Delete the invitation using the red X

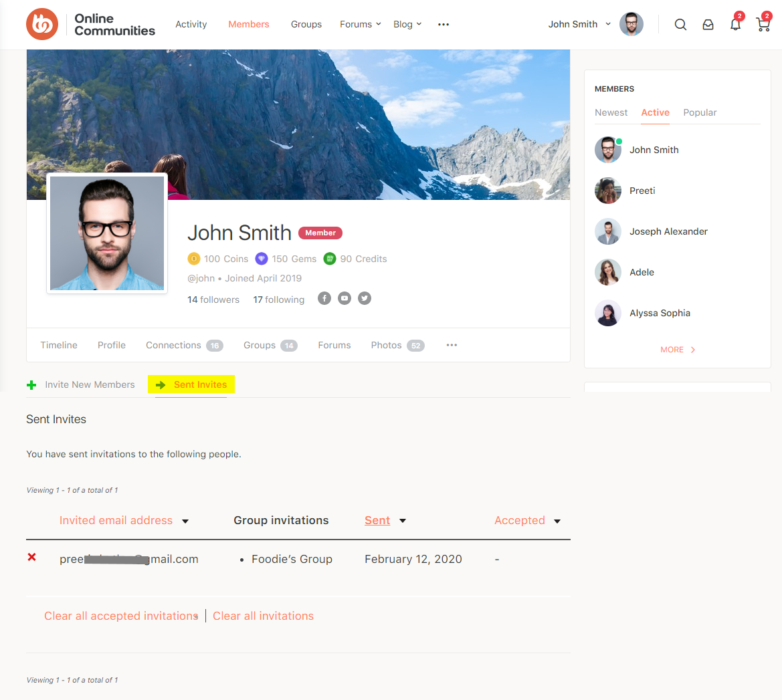coord(31,557)
